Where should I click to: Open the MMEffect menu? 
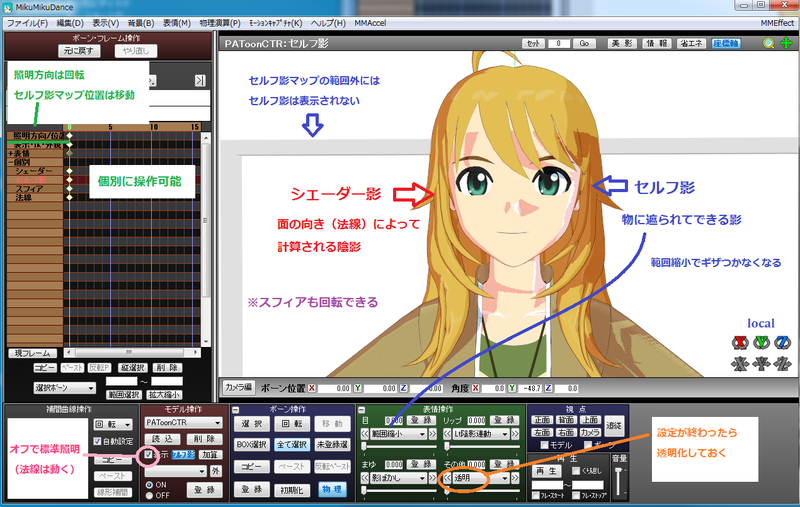777,23
